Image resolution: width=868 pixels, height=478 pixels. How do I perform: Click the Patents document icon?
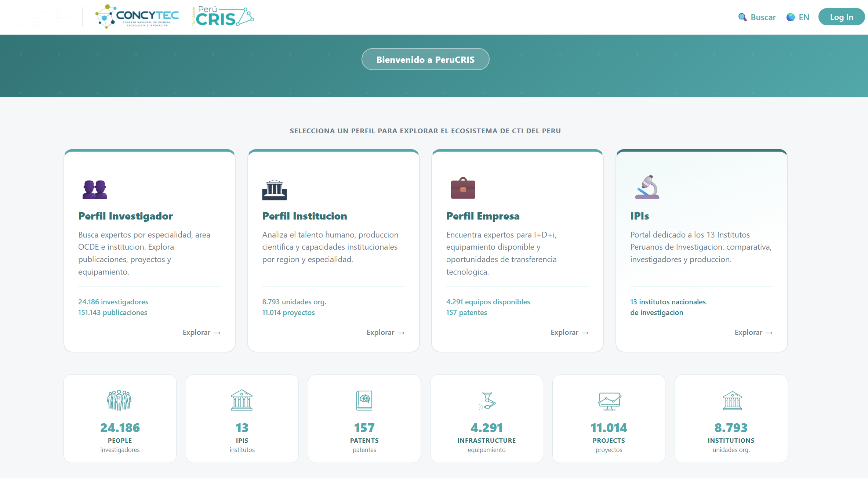364,400
